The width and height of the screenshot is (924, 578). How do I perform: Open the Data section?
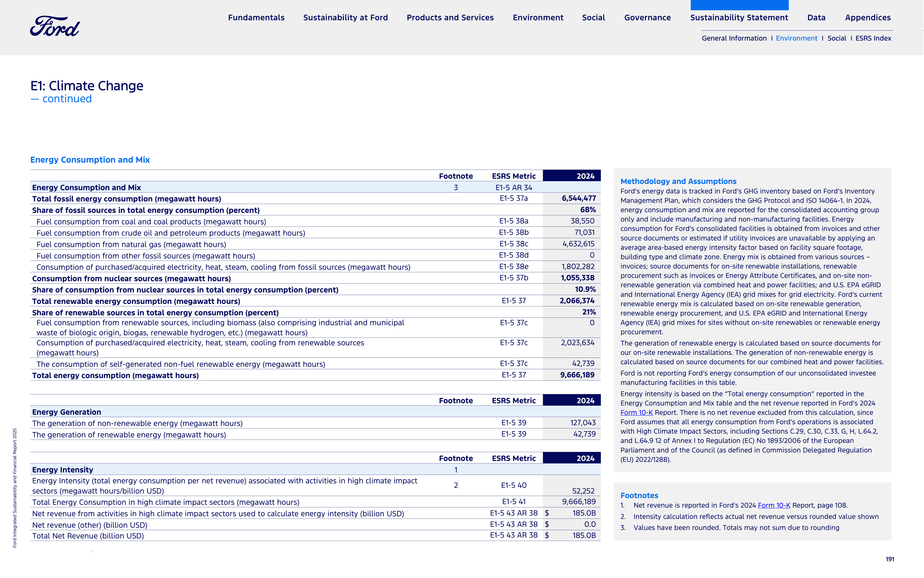(x=816, y=18)
